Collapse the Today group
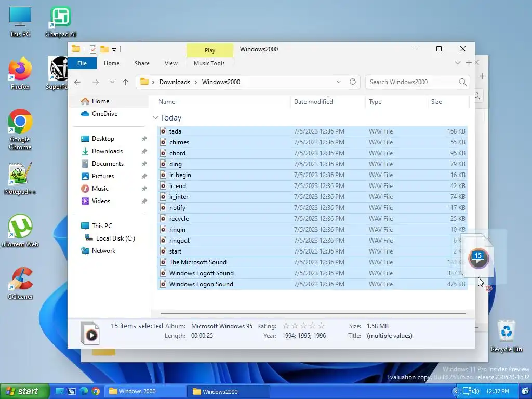Screen dimensions: 532x399 156,118
